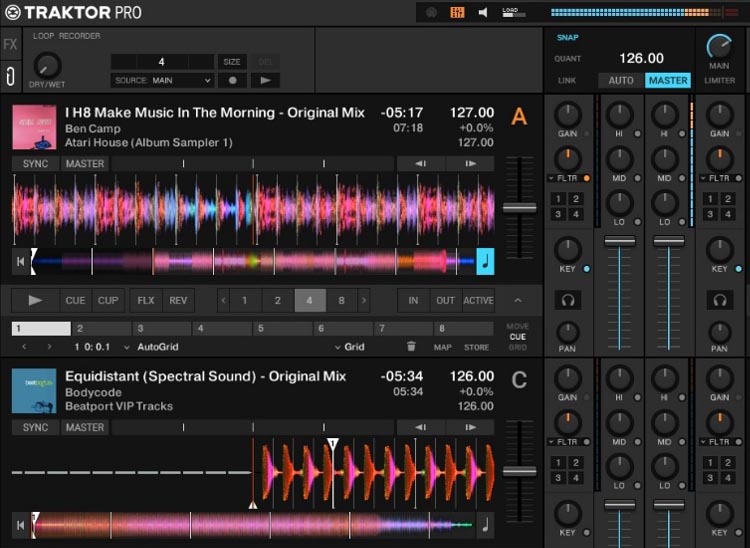This screenshot has width=750, height=548.
Task: Activate REV reverse on Deck A
Action: pyautogui.click(x=178, y=300)
